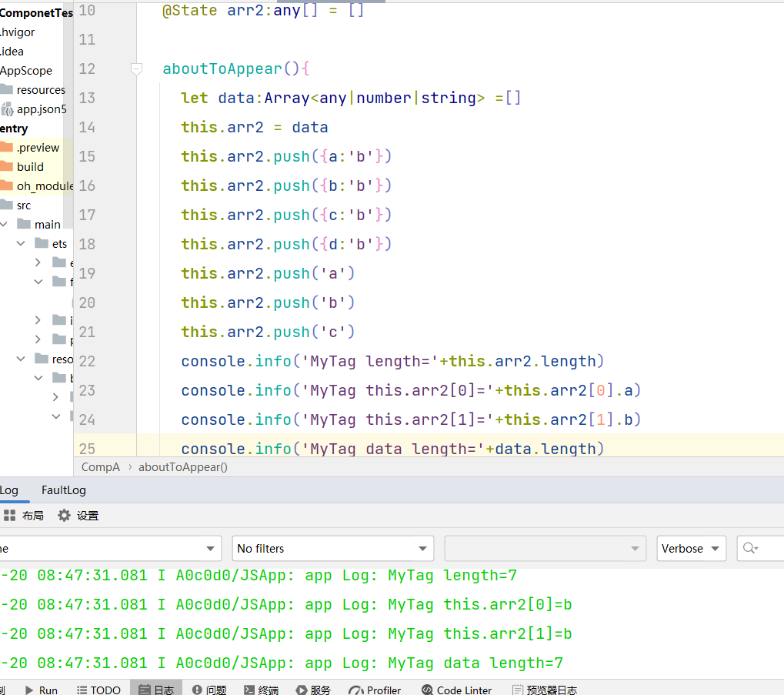Click line number 13 in the gutter
Screen dimensions: 784x695
(87, 98)
